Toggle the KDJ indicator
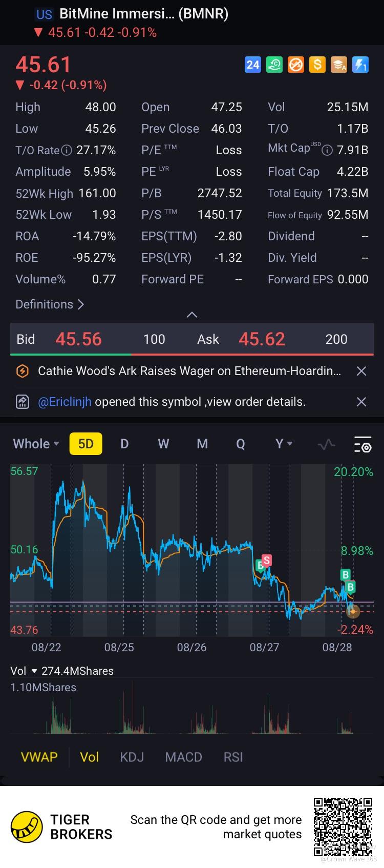Viewport: 384px width, 868px height. 132,757
